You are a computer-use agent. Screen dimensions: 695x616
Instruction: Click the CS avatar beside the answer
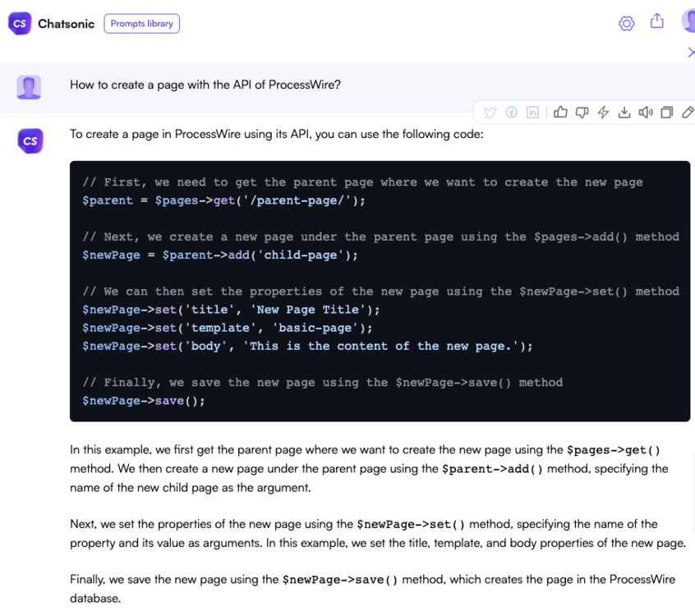click(x=30, y=140)
